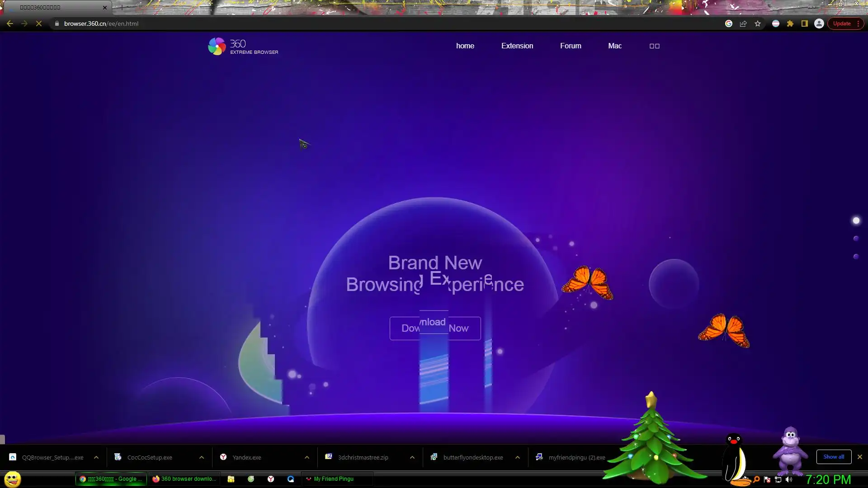868x488 pixels.
Task: Open Yandex browser from the taskbar
Action: pyautogui.click(x=271, y=479)
